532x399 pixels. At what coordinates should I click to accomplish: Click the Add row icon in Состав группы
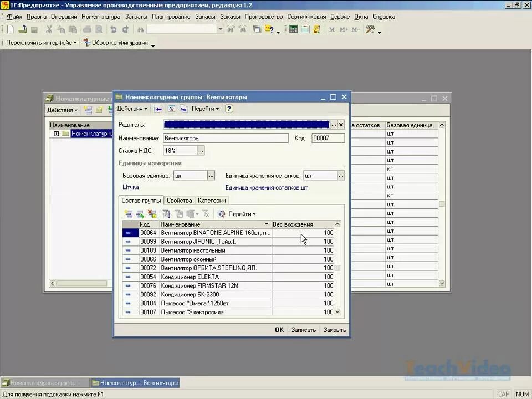(128, 214)
